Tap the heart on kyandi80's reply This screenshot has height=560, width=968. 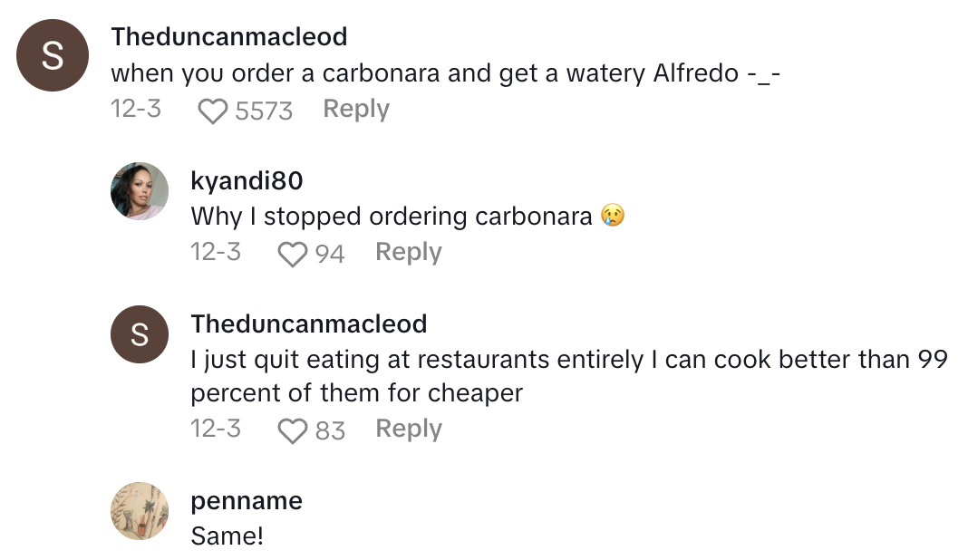coord(292,254)
